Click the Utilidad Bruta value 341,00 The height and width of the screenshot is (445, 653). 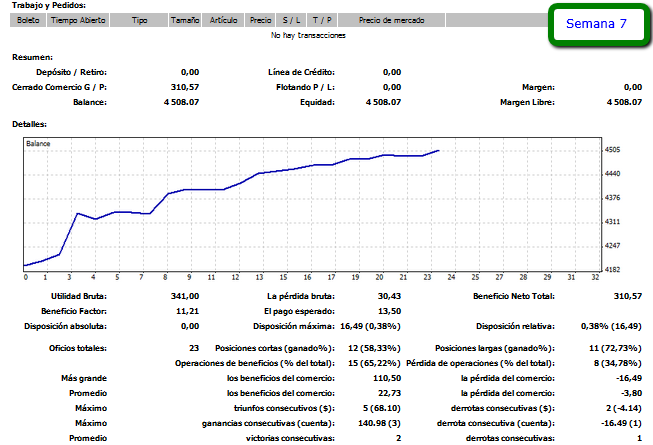tap(185, 296)
